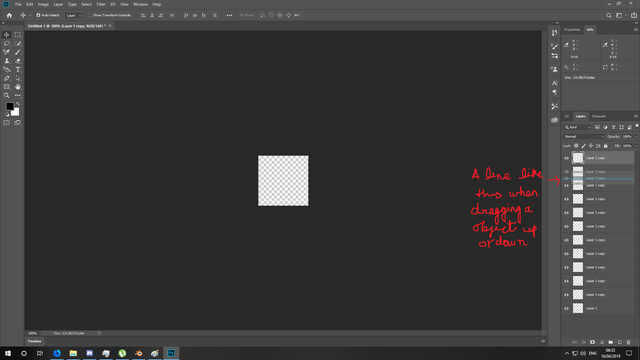
Task: Open the Fill slider dropdown arrow
Action: coord(636,146)
